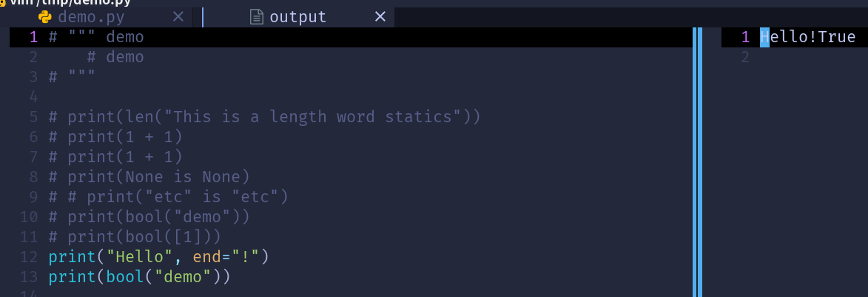
Task: Click the commented len word statics line
Action: click(x=265, y=117)
